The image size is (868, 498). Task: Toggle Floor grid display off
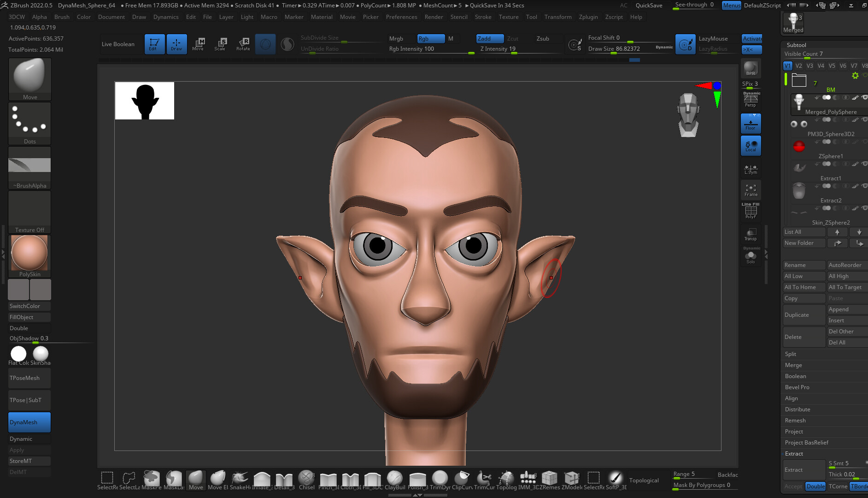751,123
